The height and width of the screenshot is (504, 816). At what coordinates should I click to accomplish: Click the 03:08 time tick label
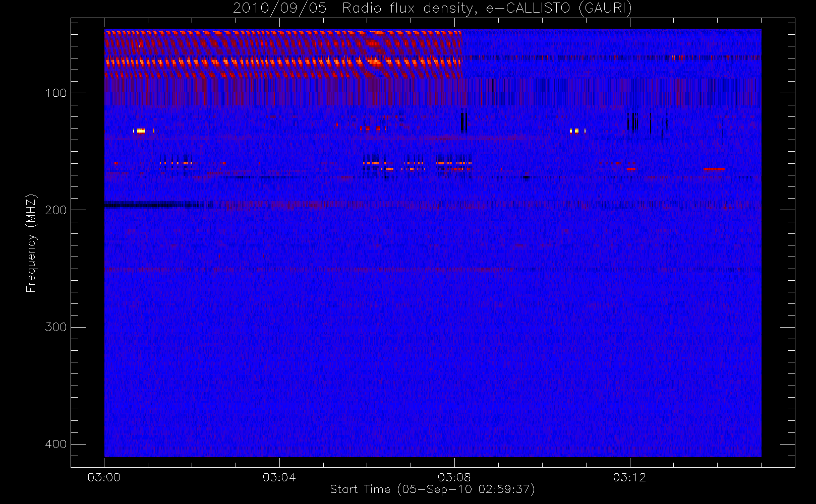(x=454, y=477)
